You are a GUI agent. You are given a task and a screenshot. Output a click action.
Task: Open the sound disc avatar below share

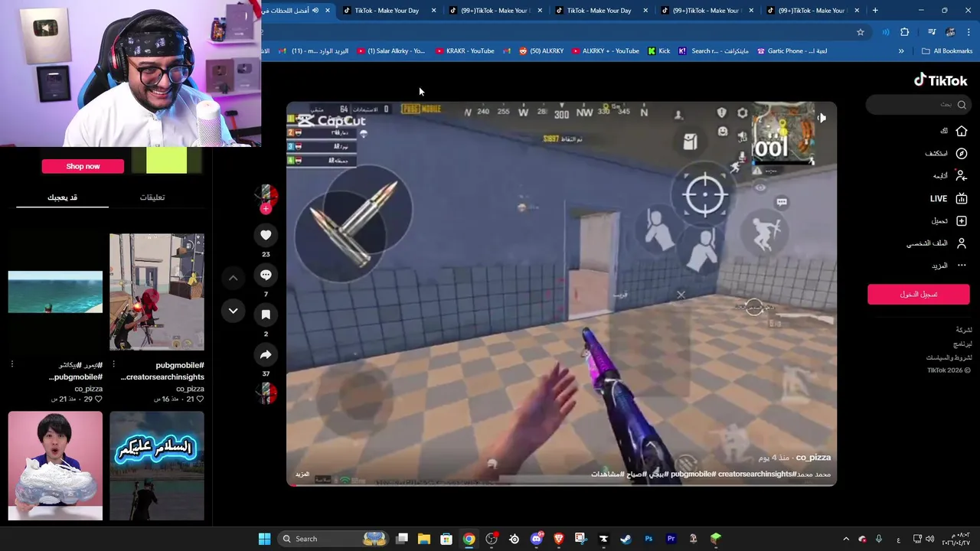coord(266,393)
